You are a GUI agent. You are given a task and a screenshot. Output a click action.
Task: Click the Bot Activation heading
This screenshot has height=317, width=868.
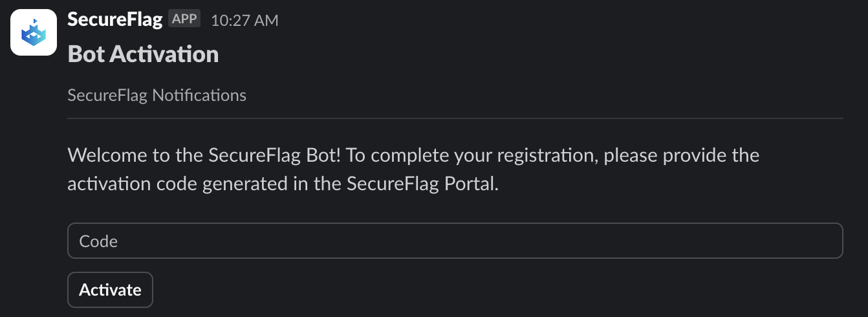143,54
